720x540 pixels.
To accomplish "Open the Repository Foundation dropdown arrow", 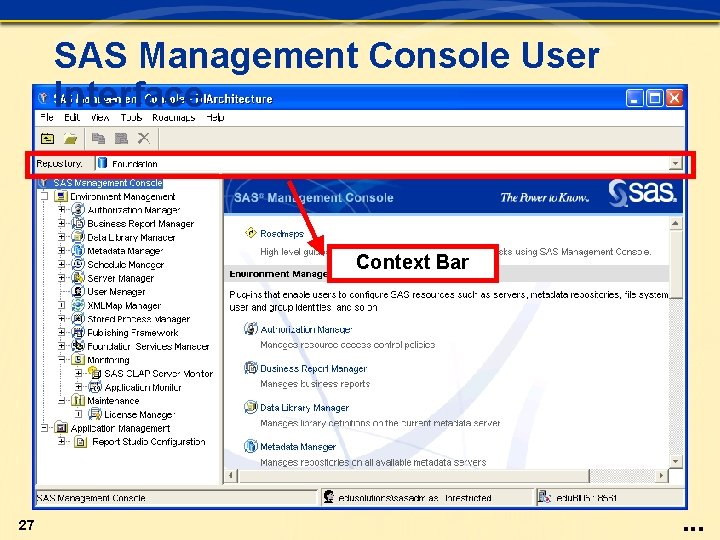I will tap(675, 163).
